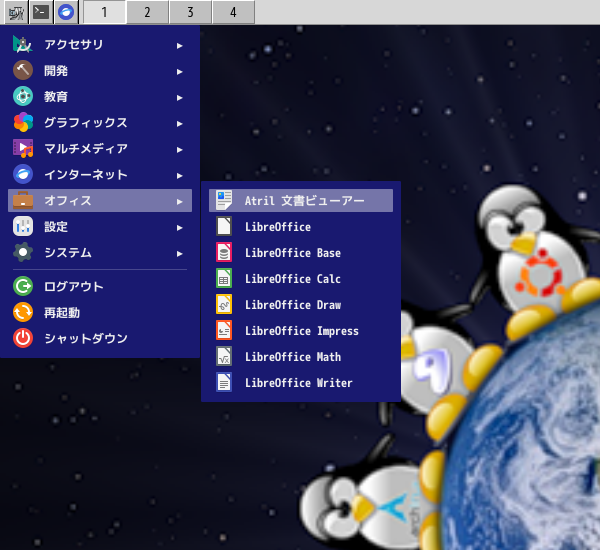Open the start menu launcher icon
This screenshot has height=550, width=600.
coord(16,12)
